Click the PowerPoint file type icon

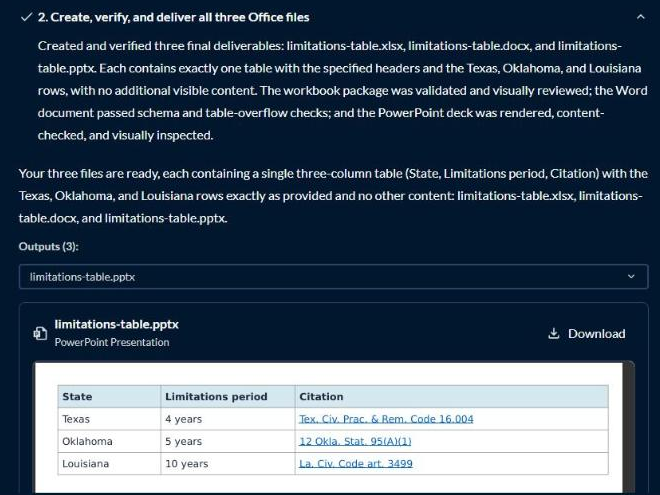click(x=40, y=333)
